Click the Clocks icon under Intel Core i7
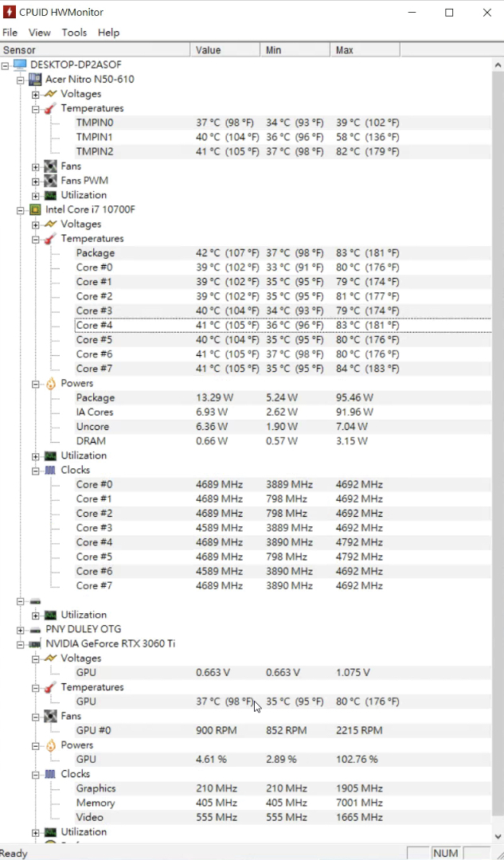Viewport: 504px width, 860px height. (x=50, y=470)
